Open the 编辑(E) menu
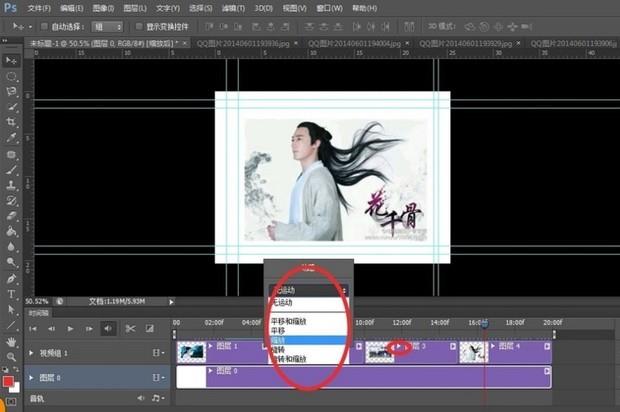 pos(72,8)
